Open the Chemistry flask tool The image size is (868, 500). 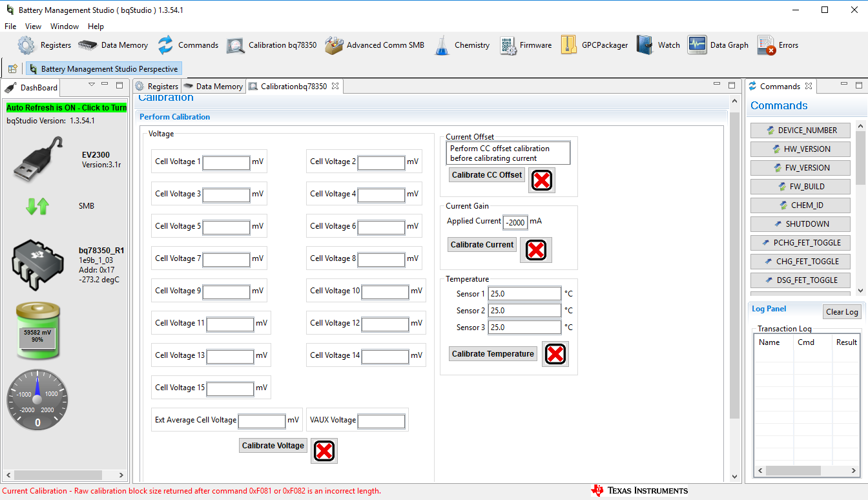(x=462, y=45)
